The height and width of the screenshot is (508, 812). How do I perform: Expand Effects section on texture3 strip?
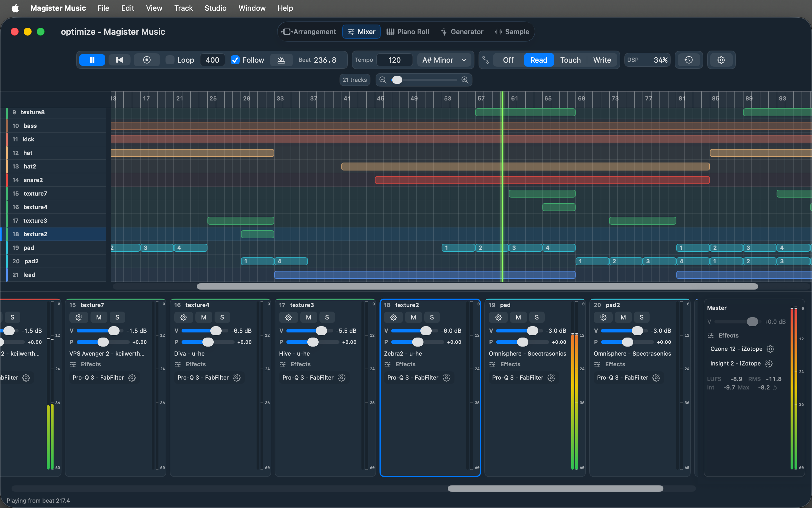(295, 364)
